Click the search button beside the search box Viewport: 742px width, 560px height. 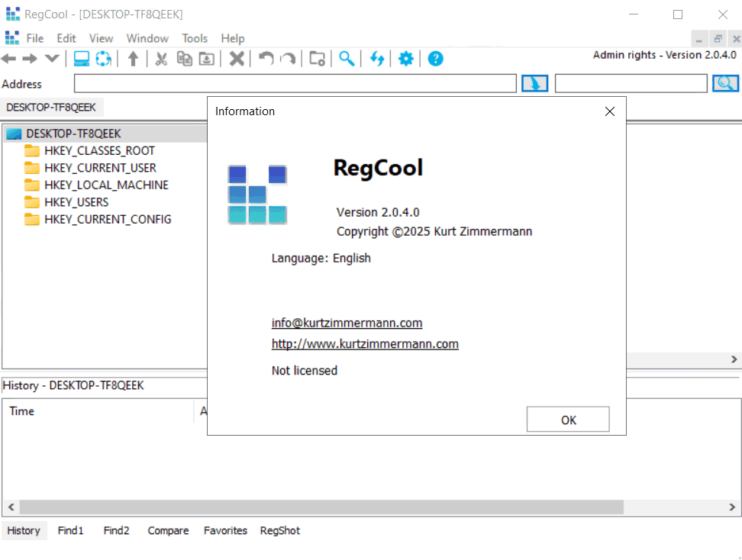[725, 84]
